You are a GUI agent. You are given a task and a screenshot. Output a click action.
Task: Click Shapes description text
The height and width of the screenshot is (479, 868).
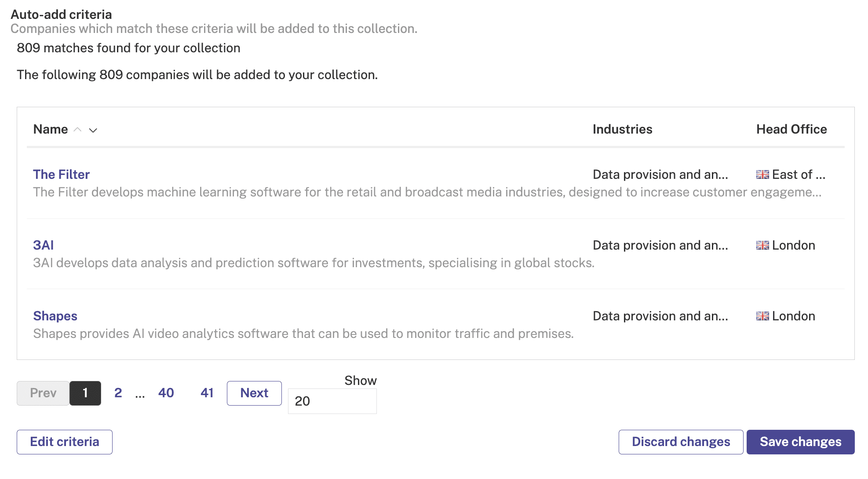coord(303,334)
